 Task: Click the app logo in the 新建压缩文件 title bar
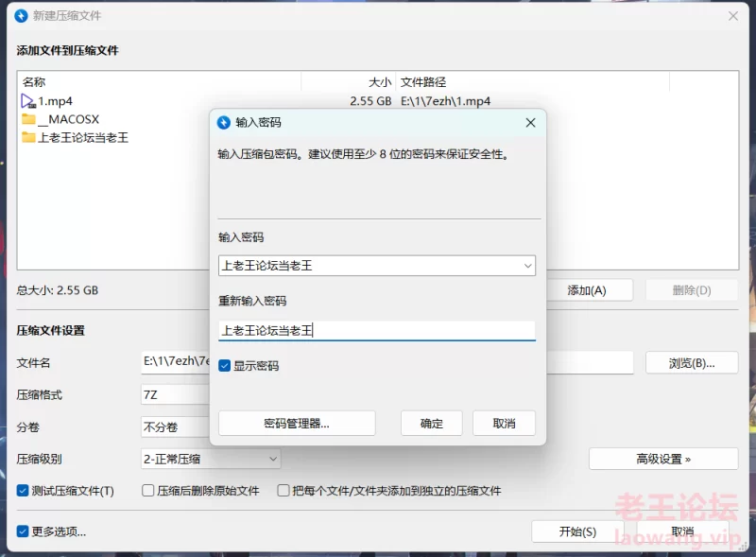21,16
